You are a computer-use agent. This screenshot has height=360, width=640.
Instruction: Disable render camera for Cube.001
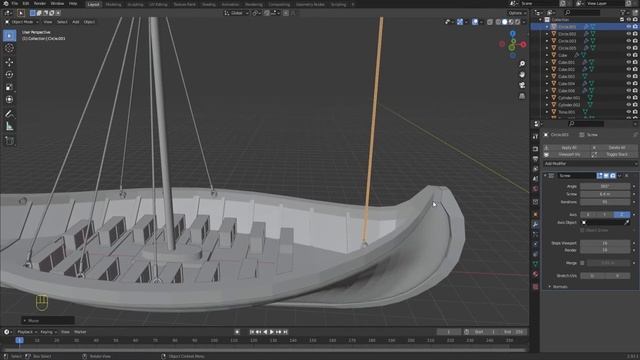(635, 62)
